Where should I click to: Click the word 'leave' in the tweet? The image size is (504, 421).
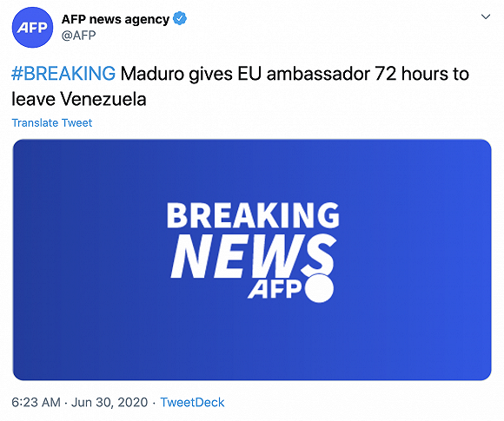(33, 99)
